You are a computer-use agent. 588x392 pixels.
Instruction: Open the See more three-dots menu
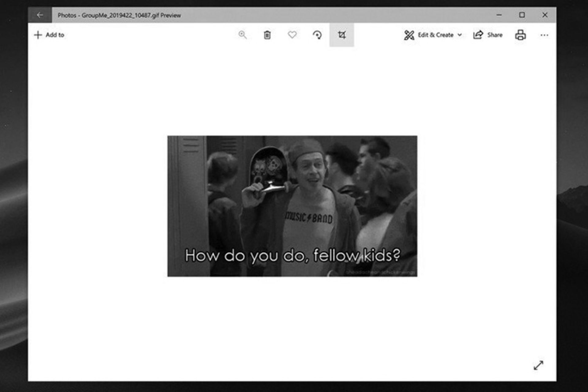(x=544, y=35)
